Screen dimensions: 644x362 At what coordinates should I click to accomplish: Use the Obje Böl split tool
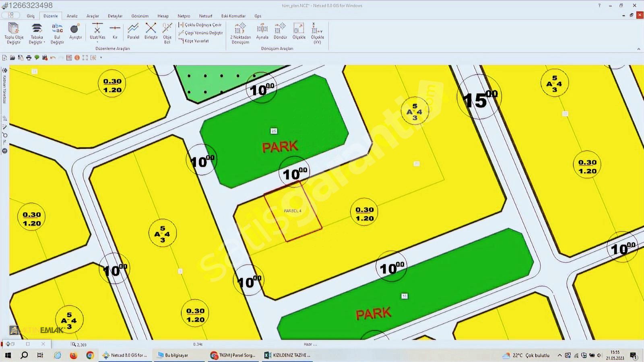click(x=167, y=33)
